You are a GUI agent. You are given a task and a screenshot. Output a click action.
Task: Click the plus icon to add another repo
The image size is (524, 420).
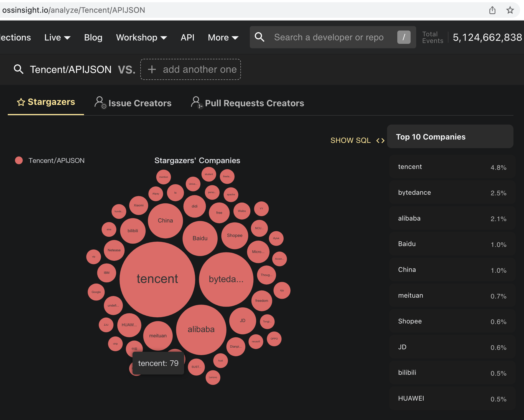click(x=152, y=69)
